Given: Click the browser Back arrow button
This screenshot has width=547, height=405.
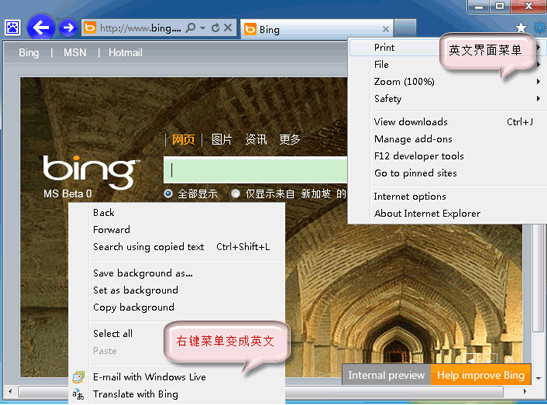Looking at the screenshot, I should tap(41, 28).
